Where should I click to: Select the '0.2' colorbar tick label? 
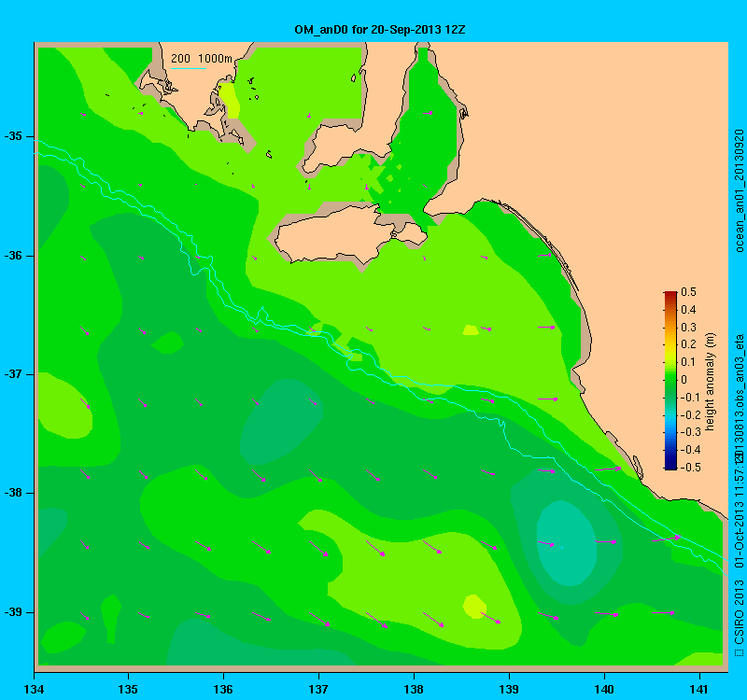[x=688, y=344]
